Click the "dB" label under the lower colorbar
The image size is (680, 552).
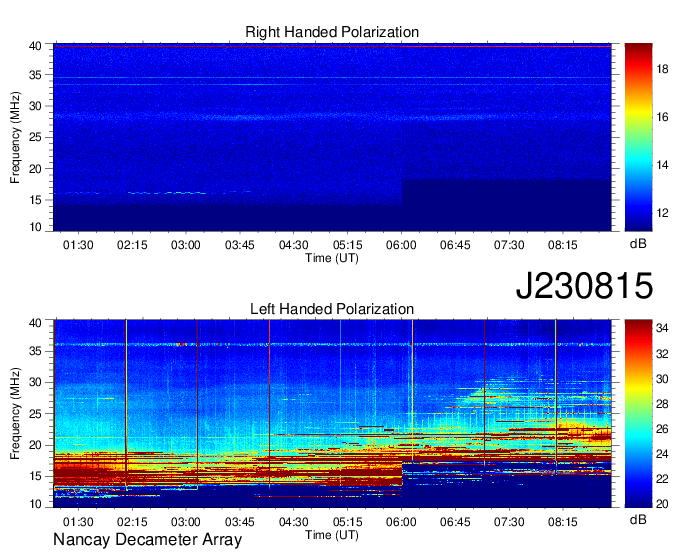click(x=638, y=519)
